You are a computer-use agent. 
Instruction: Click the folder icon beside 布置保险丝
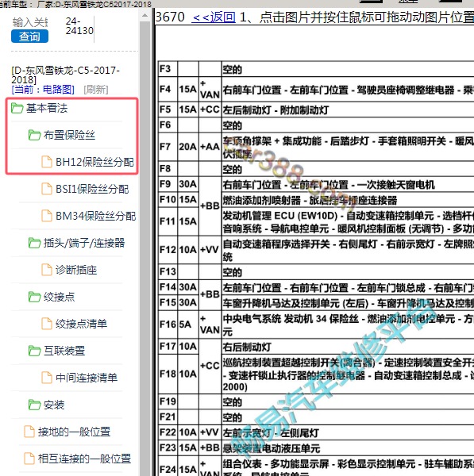34,135
